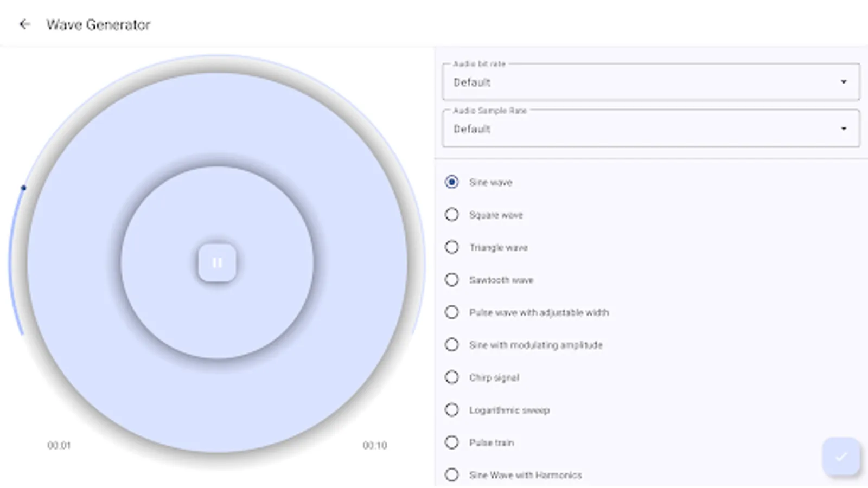868x488 pixels.
Task: Click the back arrow to exit Wave Generator
Action: 25,24
